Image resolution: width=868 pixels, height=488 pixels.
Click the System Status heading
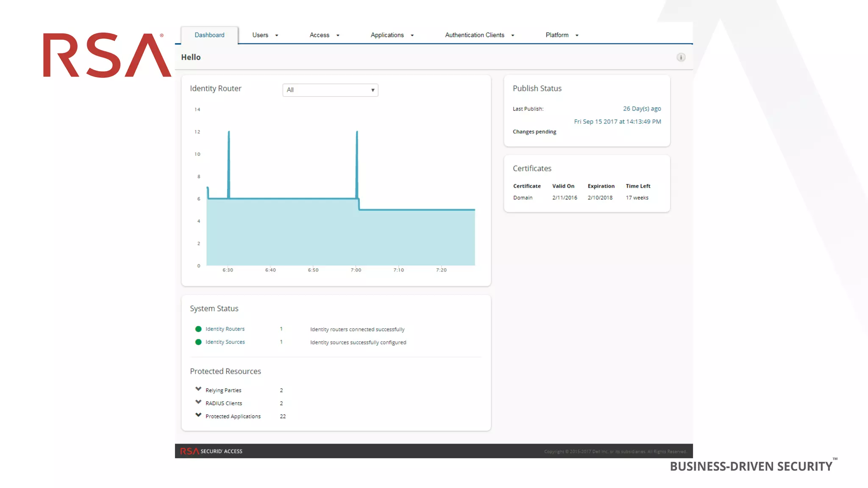(214, 309)
